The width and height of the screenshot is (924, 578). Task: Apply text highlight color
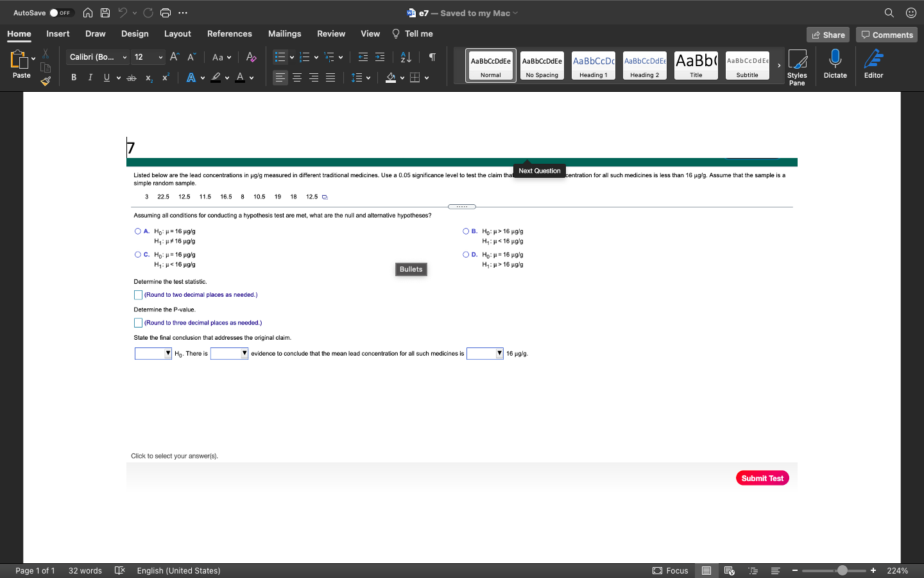click(216, 78)
